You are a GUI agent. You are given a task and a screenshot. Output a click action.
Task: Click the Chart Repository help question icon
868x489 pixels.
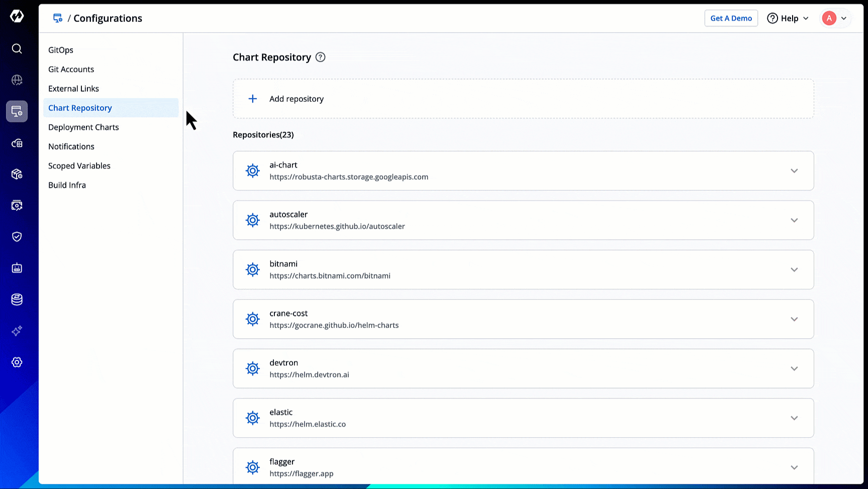(320, 57)
